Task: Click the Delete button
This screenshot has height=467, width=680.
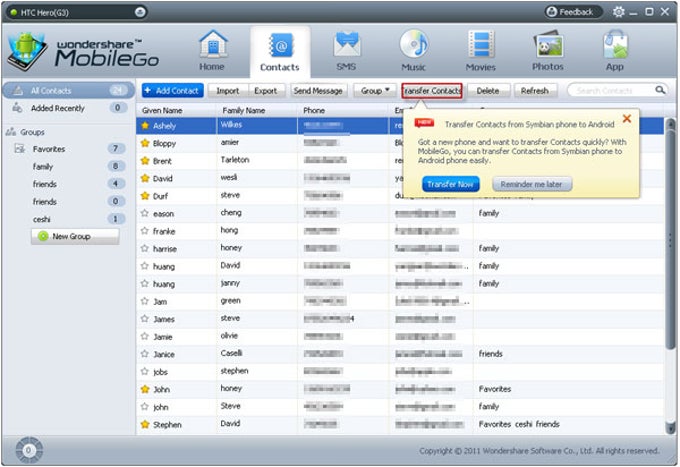Action: [x=488, y=91]
